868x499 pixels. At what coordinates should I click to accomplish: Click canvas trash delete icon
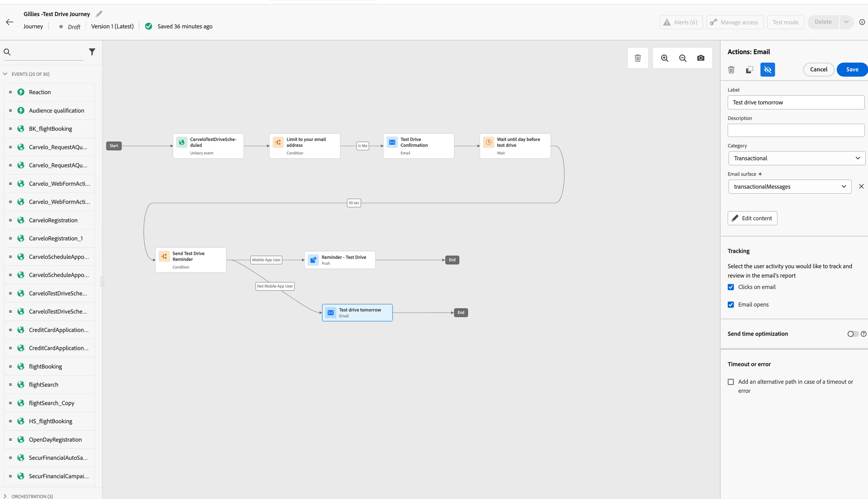pyautogui.click(x=638, y=58)
